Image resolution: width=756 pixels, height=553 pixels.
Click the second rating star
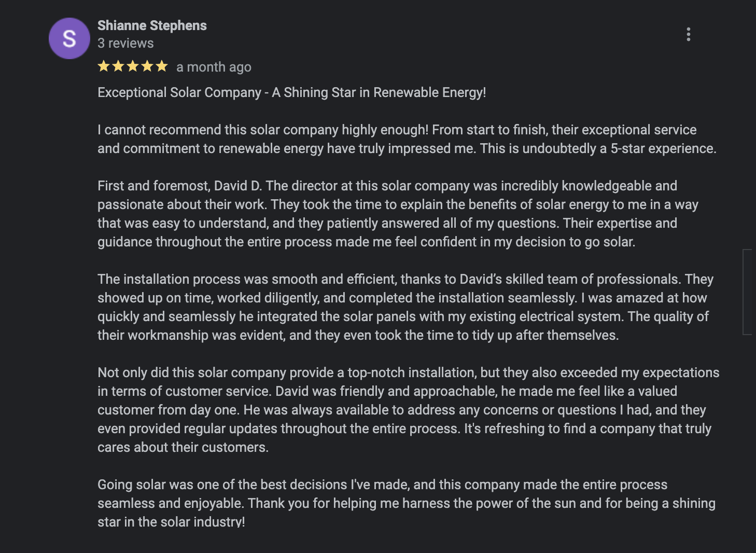coord(118,66)
